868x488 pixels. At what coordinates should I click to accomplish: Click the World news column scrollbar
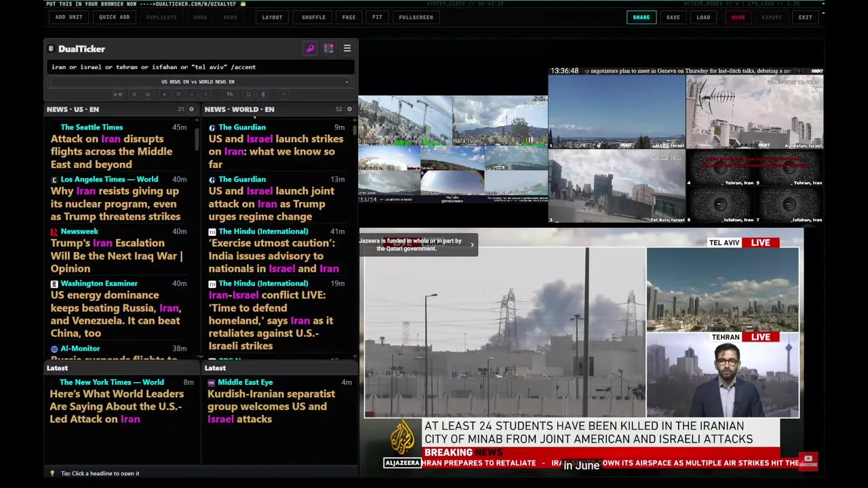click(x=355, y=129)
